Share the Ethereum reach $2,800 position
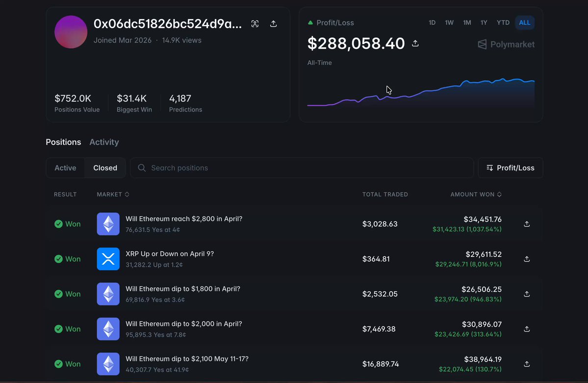Image resolution: width=588 pixels, height=383 pixels. tap(527, 224)
